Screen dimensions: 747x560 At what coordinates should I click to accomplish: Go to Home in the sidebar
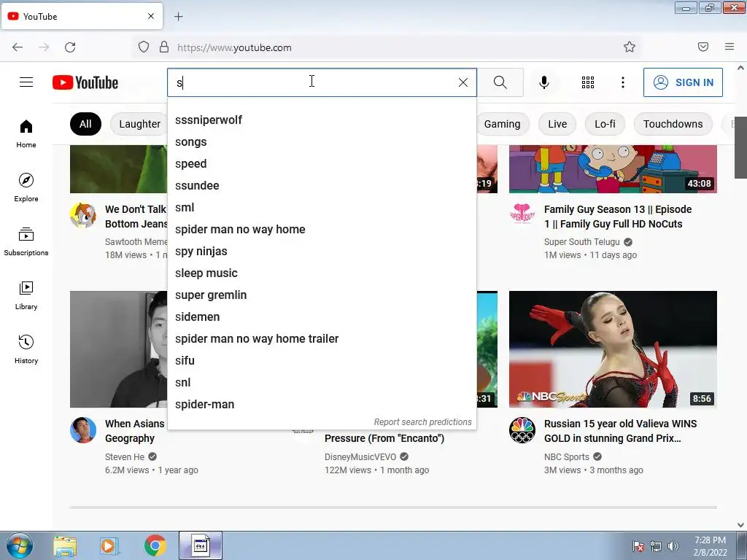tap(26, 134)
